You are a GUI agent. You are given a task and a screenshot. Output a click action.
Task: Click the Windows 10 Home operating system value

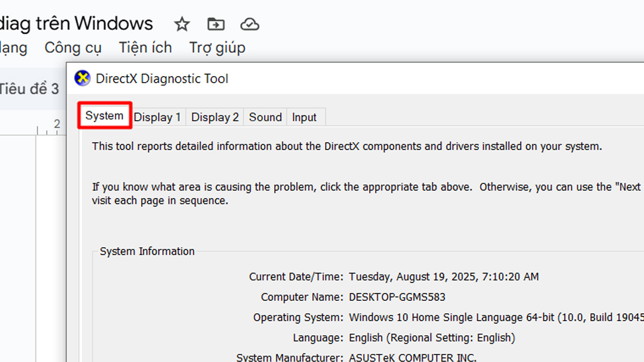[x=496, y=317]
